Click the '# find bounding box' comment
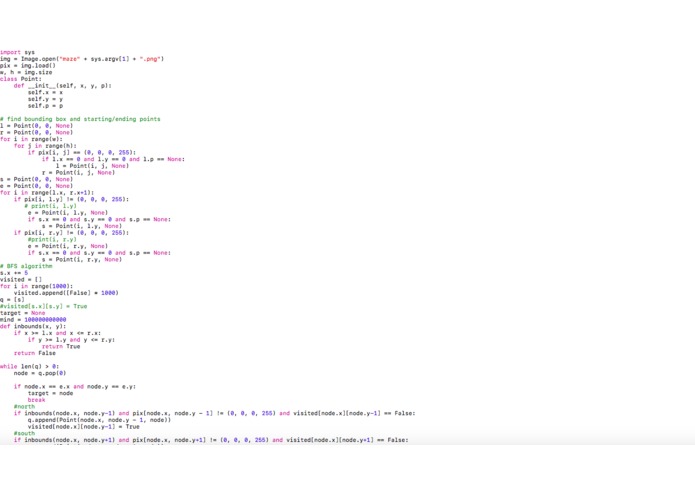Image resolution: width=695 pixels, height=494 pixels. point(80,119)
